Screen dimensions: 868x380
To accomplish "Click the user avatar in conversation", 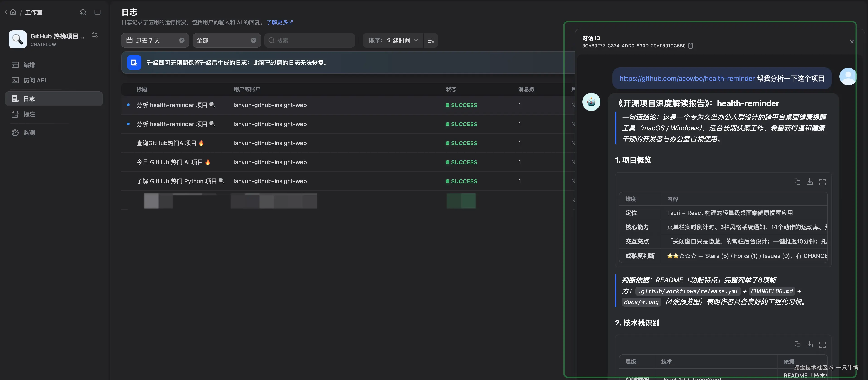I will click(x=848, y=77).
